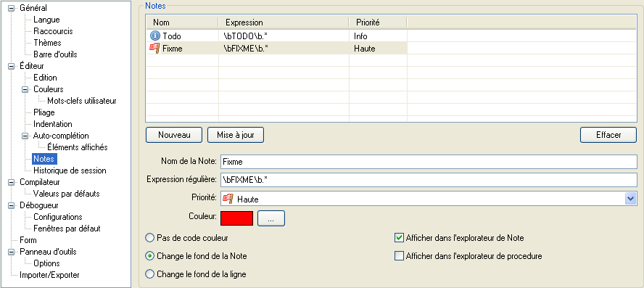Open Fenêtres par défaut settings page
This screenshot has height=288, width=644.
pyautogui.click(x=67, y=229)
